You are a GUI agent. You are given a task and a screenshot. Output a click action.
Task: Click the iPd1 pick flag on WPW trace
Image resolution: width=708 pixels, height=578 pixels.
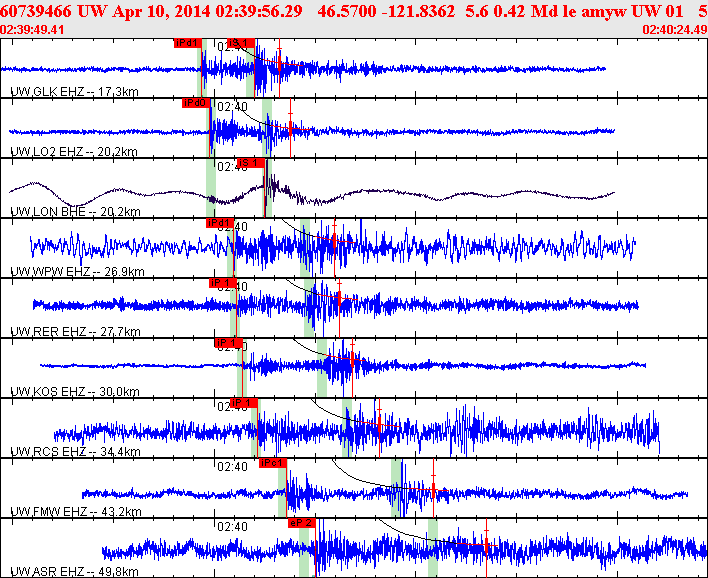219,223
